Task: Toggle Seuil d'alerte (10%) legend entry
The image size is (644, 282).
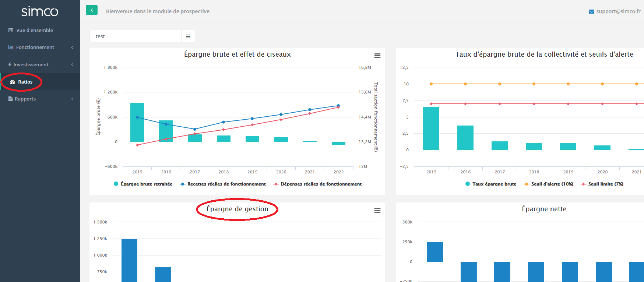Action: coord(552,184)
